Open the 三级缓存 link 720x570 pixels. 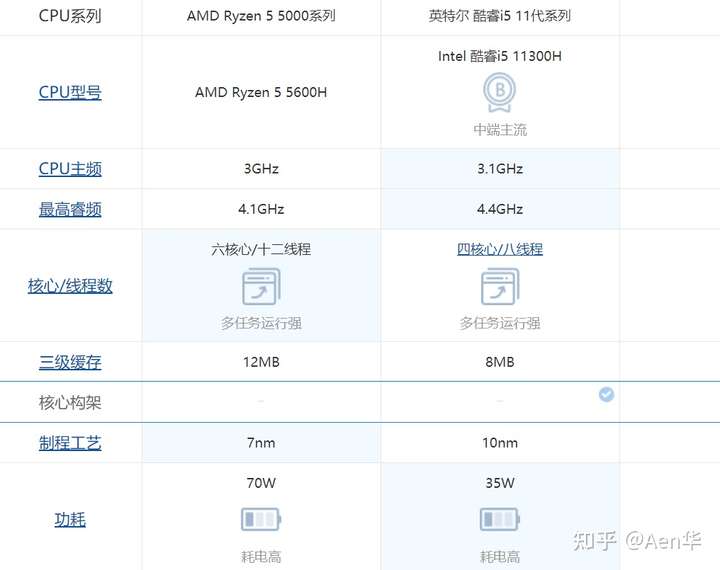(70, 362)
